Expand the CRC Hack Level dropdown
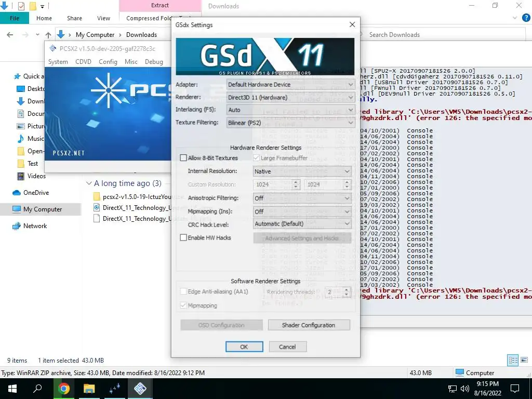The width and height of the screenshot is (532, 399). pos(302,223)
